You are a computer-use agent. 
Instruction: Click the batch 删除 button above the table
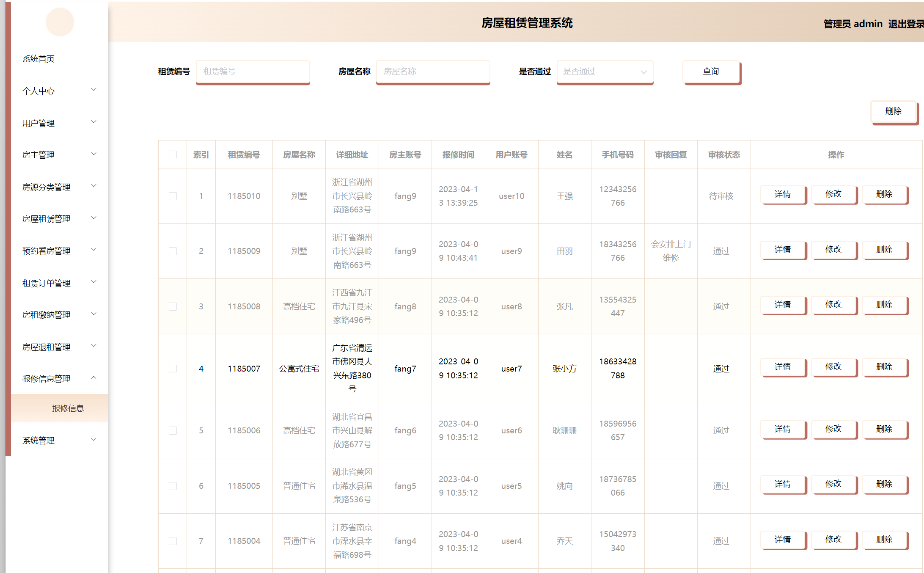click(x=893, y=111)
